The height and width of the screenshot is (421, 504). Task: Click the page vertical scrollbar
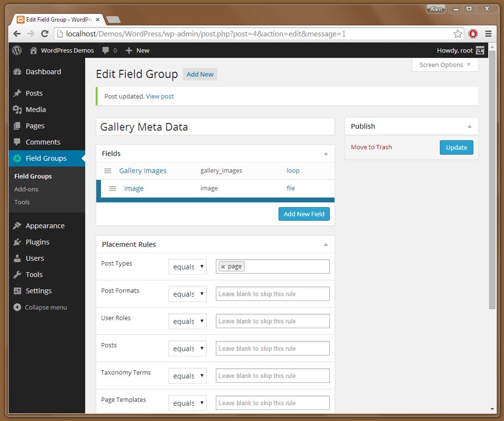coord(492,180)
